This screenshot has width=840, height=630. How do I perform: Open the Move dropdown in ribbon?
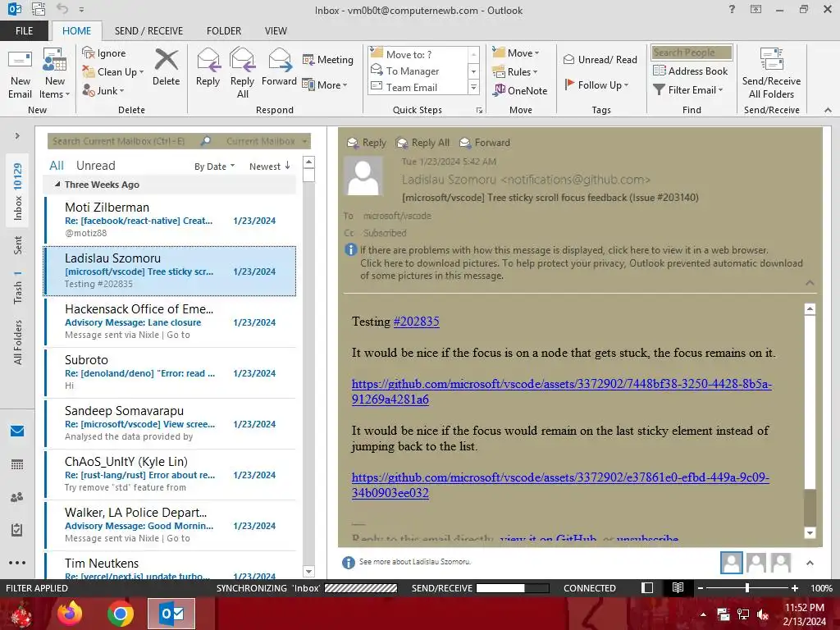pyautogui.click(x=516, y=53)
